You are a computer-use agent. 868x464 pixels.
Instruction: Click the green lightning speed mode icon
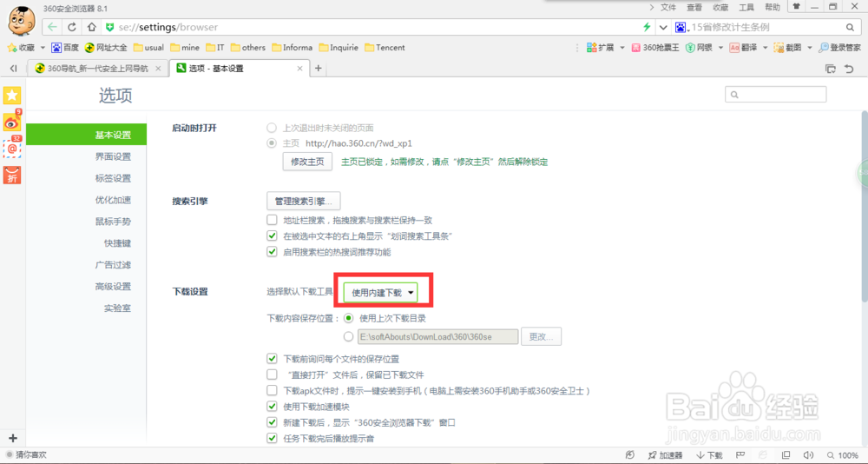coord(647,27)
